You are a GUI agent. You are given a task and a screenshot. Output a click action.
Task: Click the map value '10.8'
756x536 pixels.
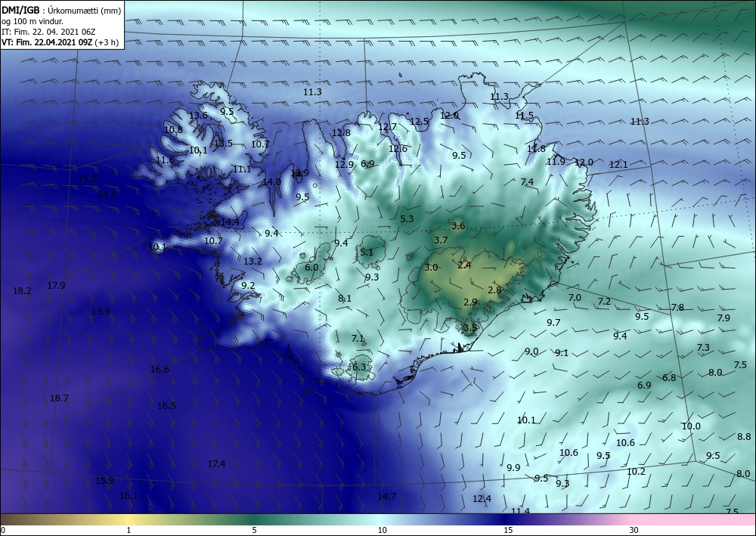(174, 129)
